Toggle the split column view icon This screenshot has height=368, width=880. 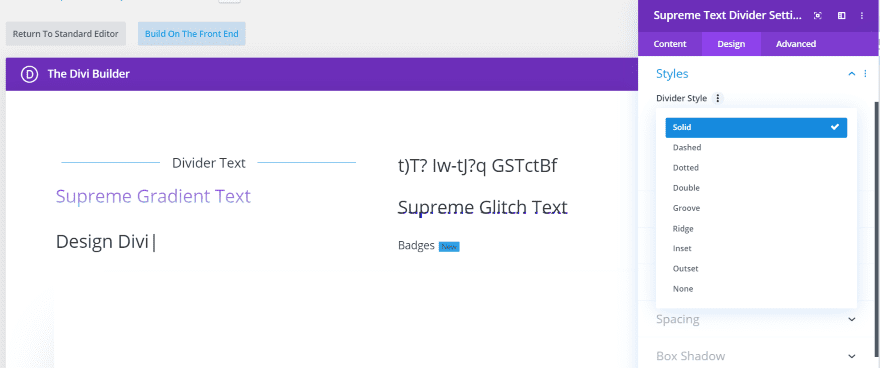pos(841,16)
